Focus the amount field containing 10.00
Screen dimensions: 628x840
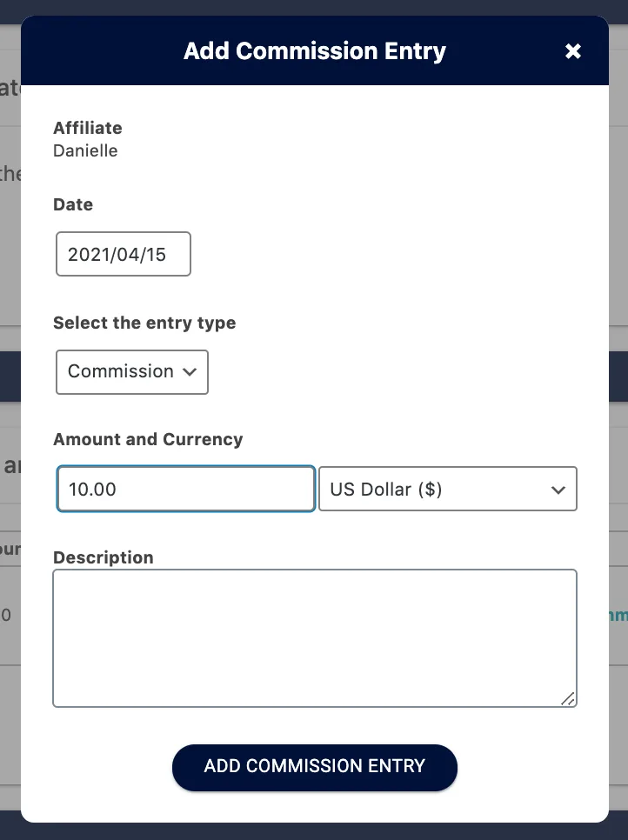[185, 489]
